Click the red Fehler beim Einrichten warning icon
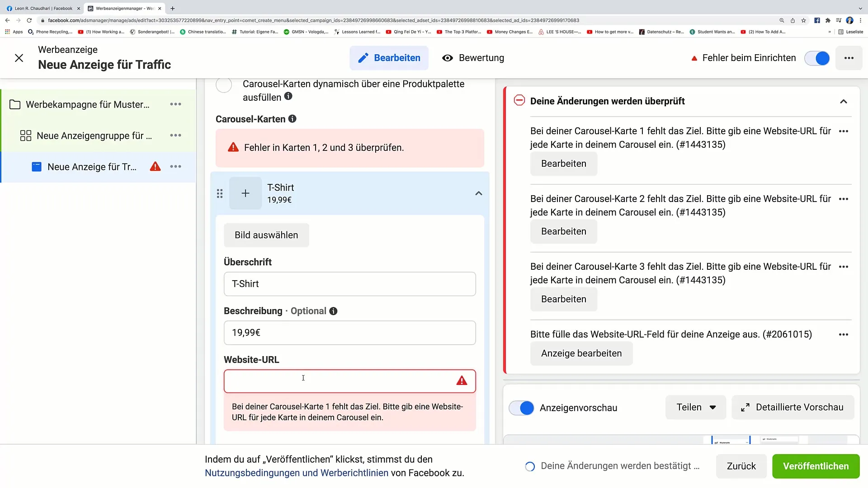The width and height of the screenshot is (868, 488). 694,58
